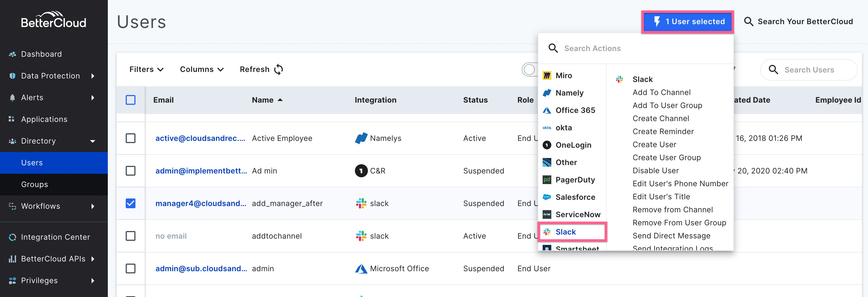The image size is (868, 297).
Task: Select the Salesforce integration icon
Action: point(546,197)
